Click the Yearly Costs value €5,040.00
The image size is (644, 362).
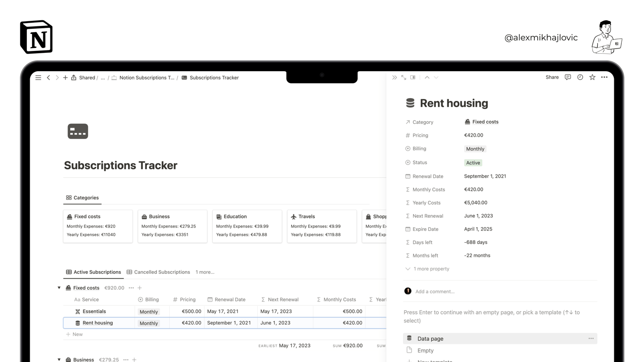(x=476, y=203)
